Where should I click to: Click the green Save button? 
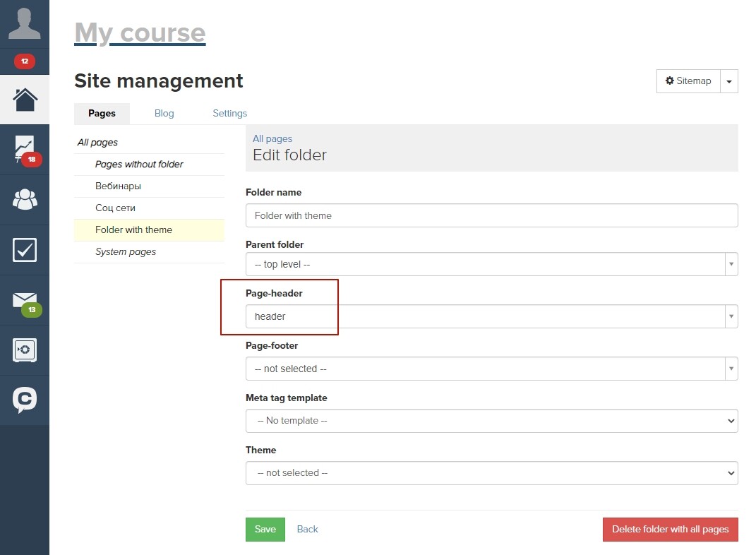(265, 530)
